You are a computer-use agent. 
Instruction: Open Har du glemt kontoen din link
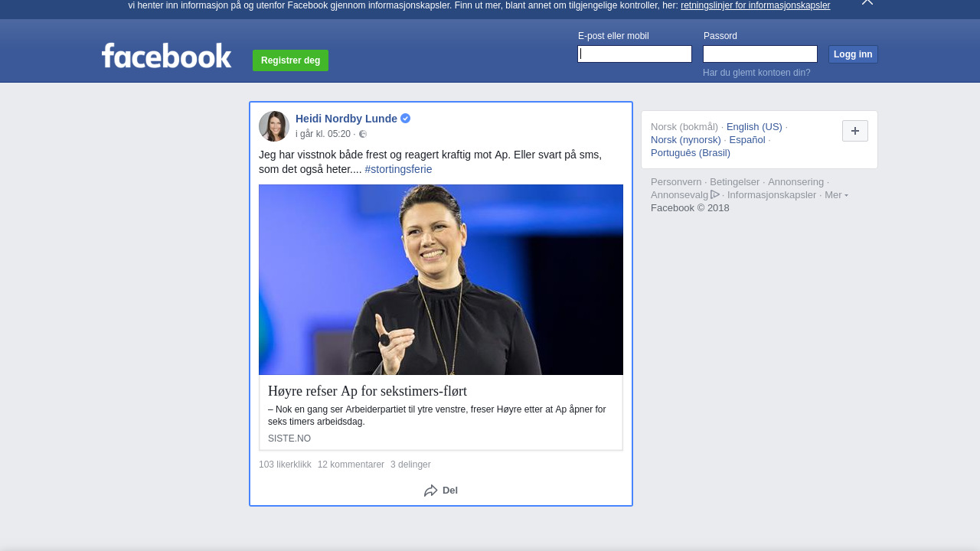[x=756, y=73]
